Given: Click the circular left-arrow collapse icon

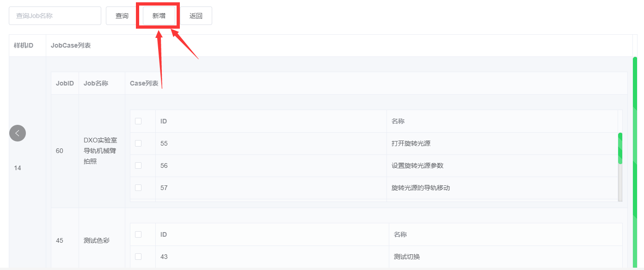Looking at the screenshot, I should coord(18,133).
